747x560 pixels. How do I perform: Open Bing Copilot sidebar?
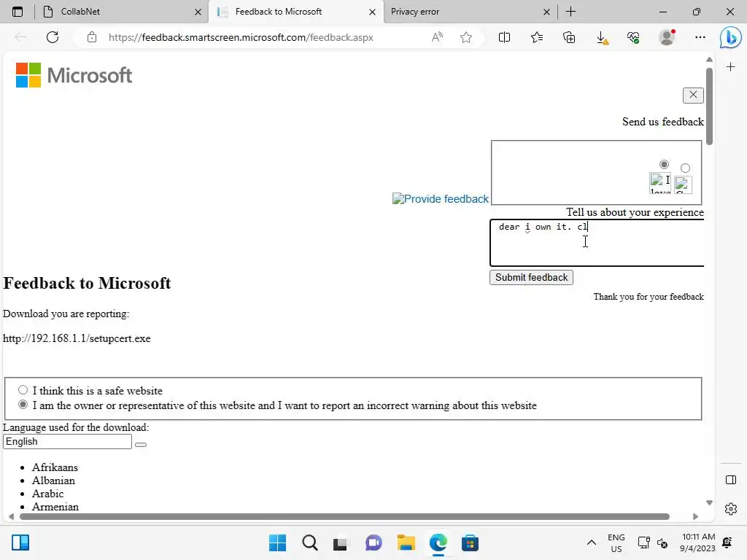tap(730, 38)
